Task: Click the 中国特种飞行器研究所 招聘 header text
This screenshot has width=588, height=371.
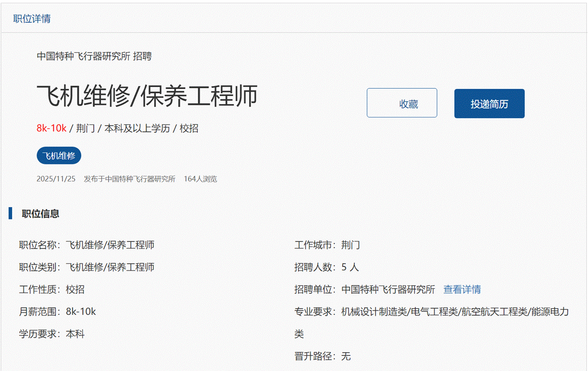Action: [94, 56]
